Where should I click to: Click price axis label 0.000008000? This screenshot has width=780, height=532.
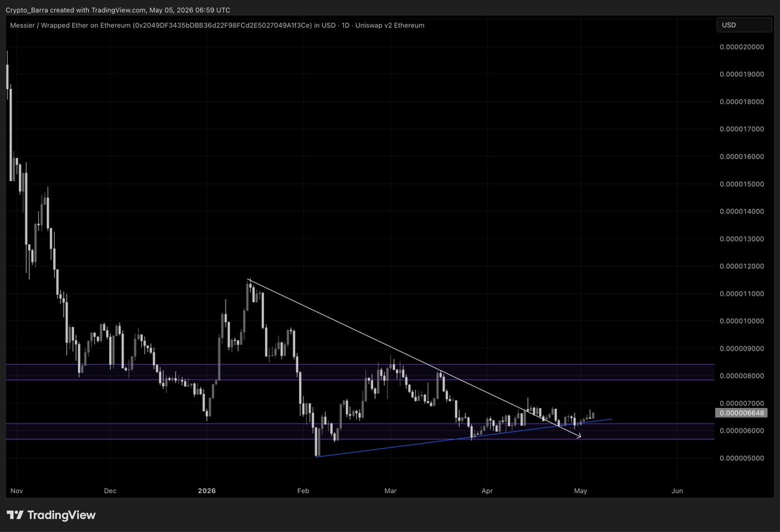tap(743, 376)
